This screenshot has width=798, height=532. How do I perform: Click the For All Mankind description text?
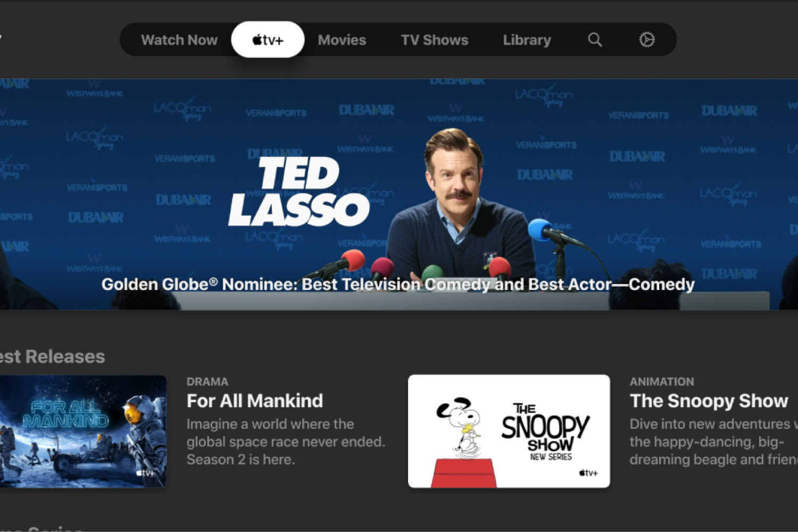pyautogui.click(x=286, y=442)
